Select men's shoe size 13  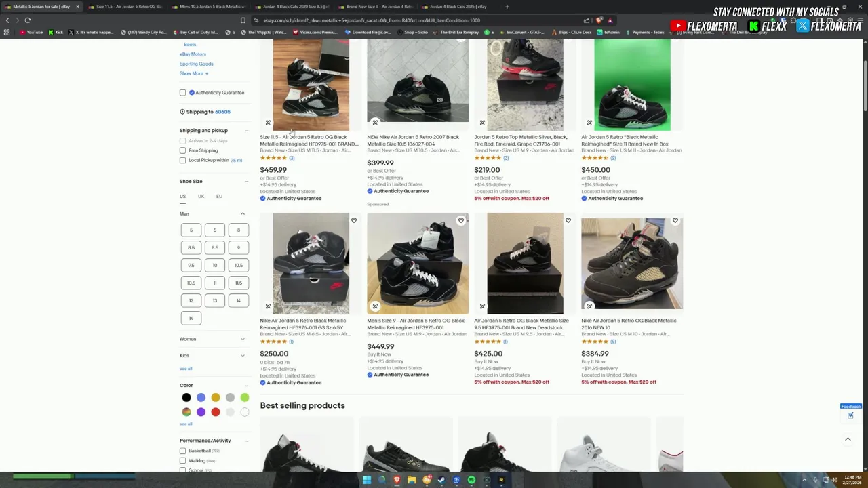click(x=214, y=301)
